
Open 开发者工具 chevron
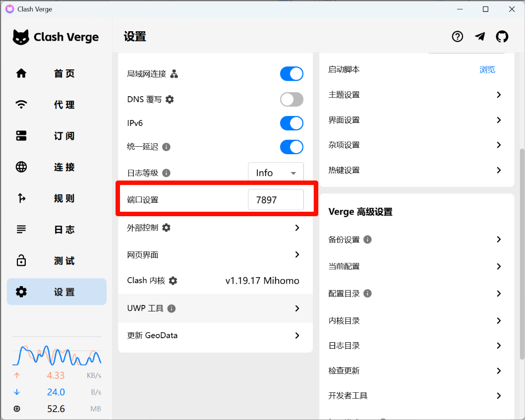[499, 396]
